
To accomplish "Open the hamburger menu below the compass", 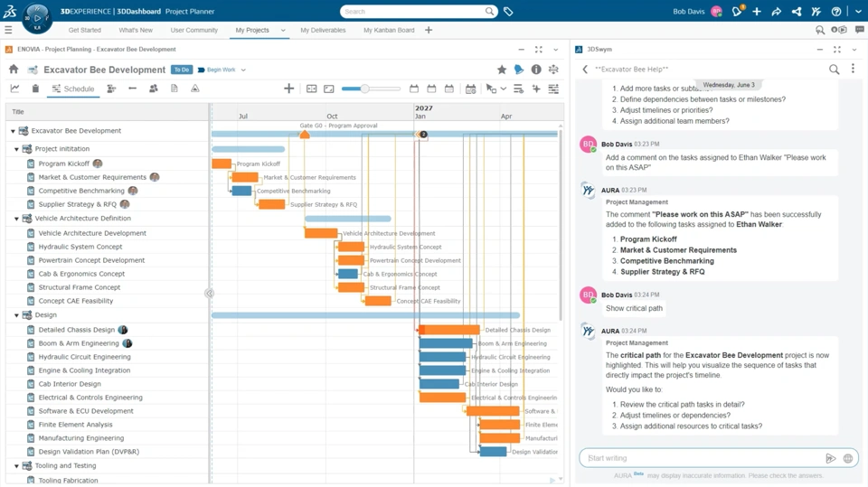I will 8,30.
